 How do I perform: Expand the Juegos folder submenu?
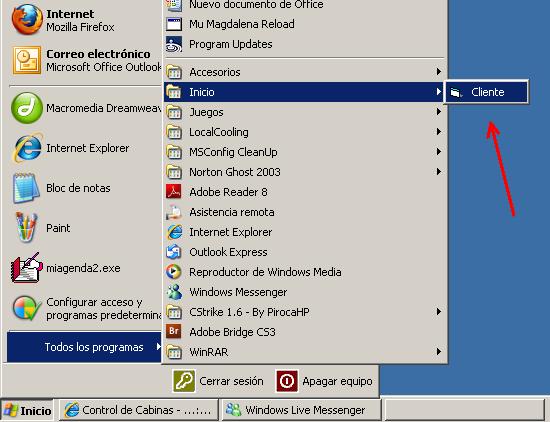304,112
